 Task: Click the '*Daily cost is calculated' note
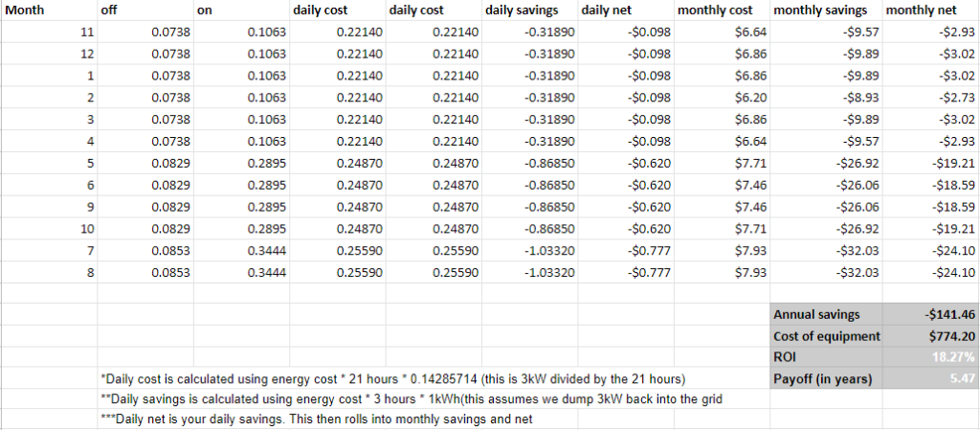pos(392,378)
